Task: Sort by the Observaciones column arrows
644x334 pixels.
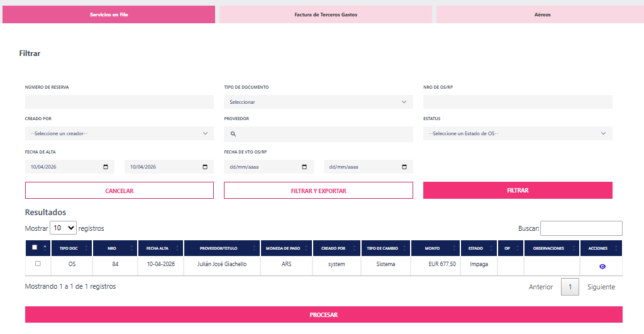Action: (x=574, y=248)
